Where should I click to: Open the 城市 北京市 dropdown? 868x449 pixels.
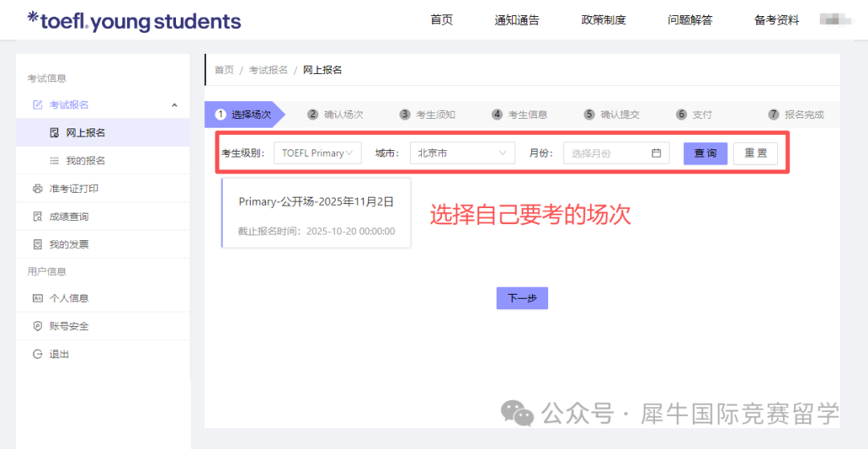462,153
